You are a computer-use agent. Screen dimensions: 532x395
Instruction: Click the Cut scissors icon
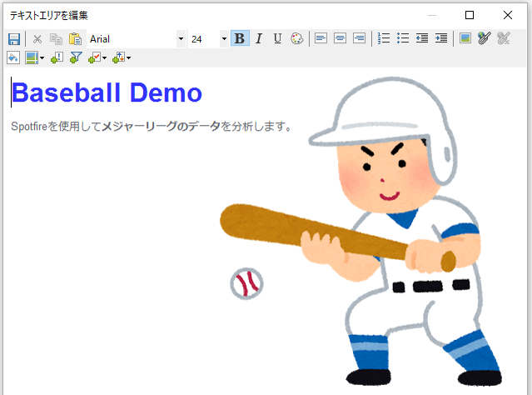[x=37, y=38]
